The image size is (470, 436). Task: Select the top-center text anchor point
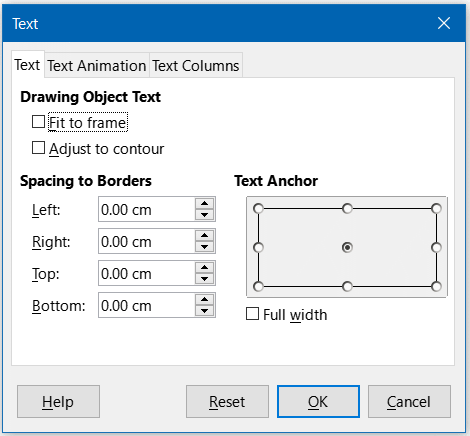point(347,209)
